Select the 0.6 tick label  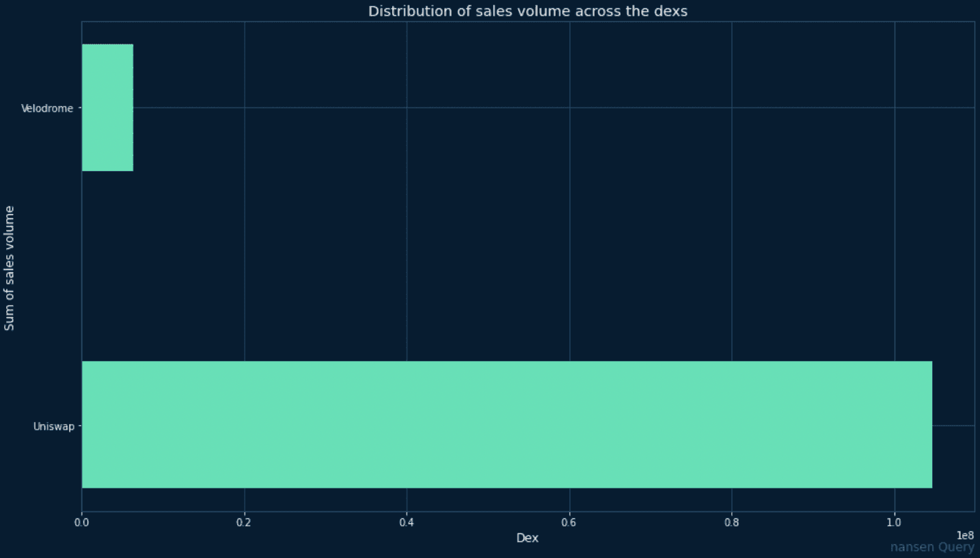[569, 520]
